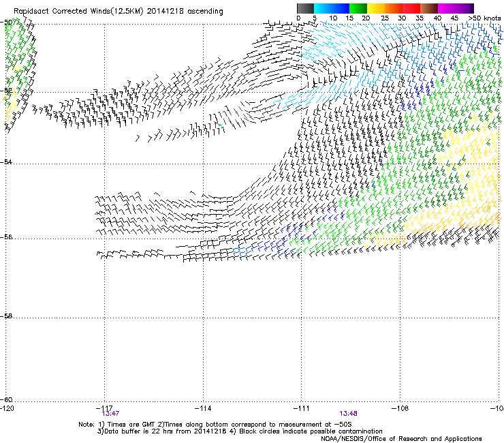
Task: Click the gray 0-5 knots legend swatch
Action: click(305, 8)
